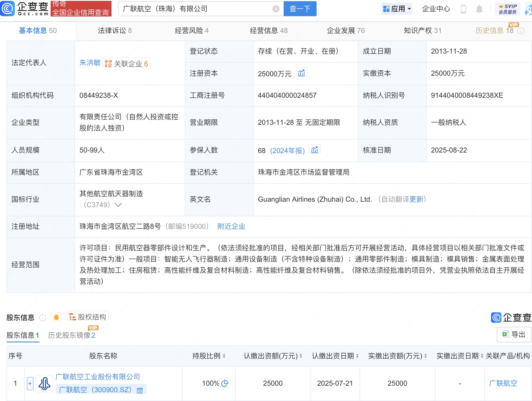Select the address 珠海市金湾区航空二路8号

(120, 226)
